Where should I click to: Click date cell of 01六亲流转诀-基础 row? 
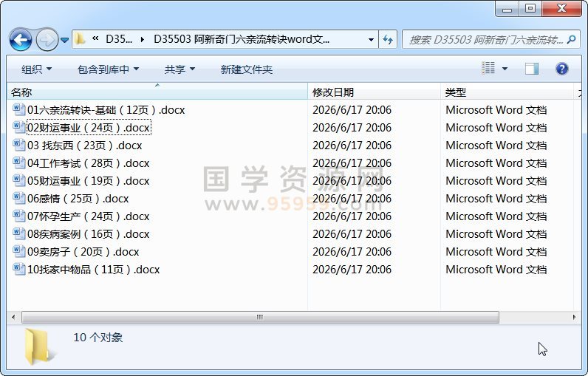click(x=352, y=110)
